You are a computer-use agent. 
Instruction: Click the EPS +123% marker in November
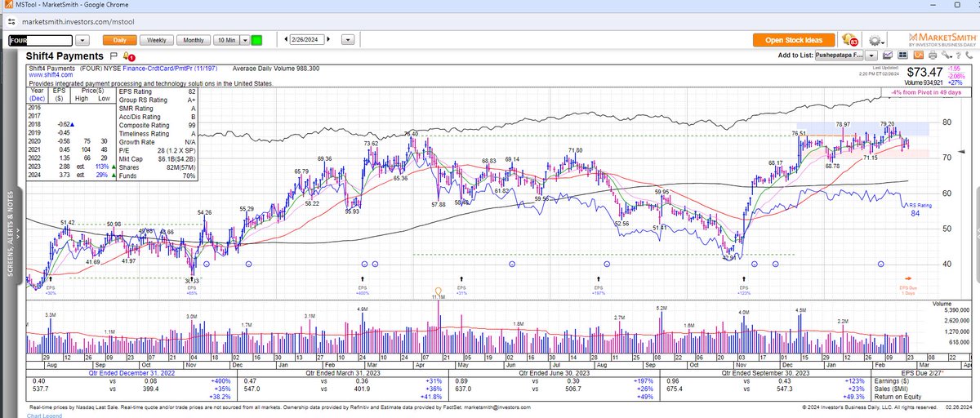[x=744, y=285]
